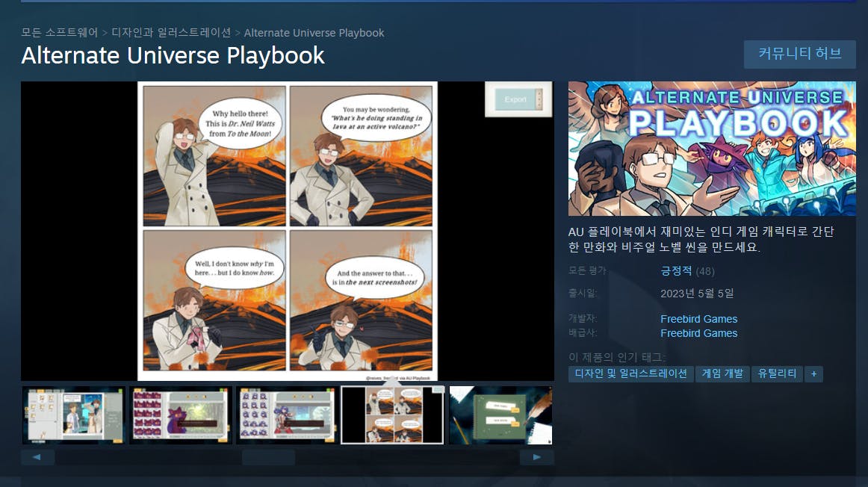Open 디자인과 일러스트레이션 breadcrumb link
The width and height of the screenshot is (868, 487).
click(171, 33)
